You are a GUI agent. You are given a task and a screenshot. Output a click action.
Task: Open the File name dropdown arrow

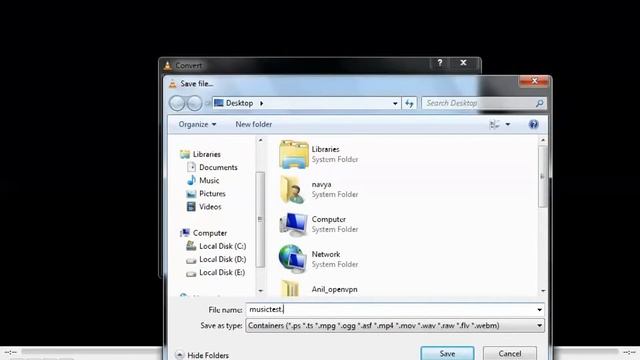(x=539, y=310)
